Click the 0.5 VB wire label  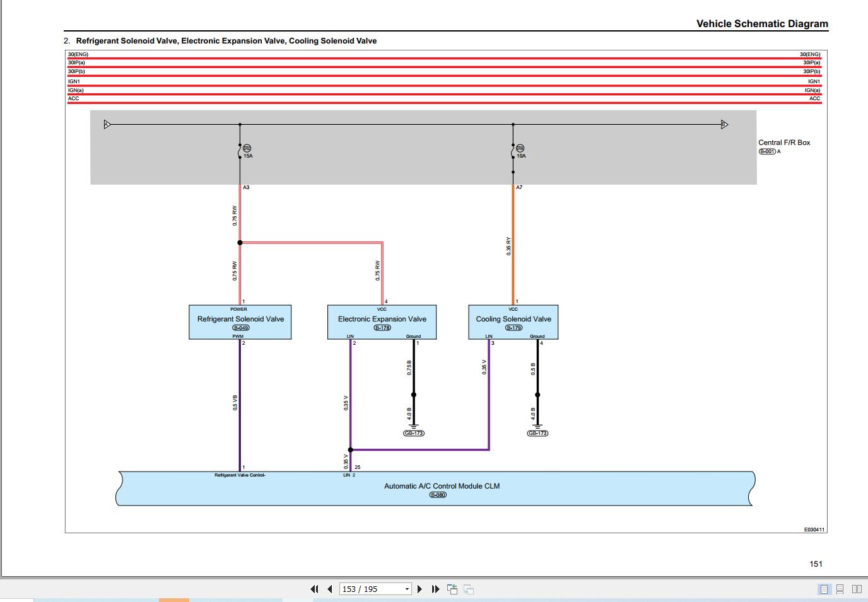[x=235, y=403]
